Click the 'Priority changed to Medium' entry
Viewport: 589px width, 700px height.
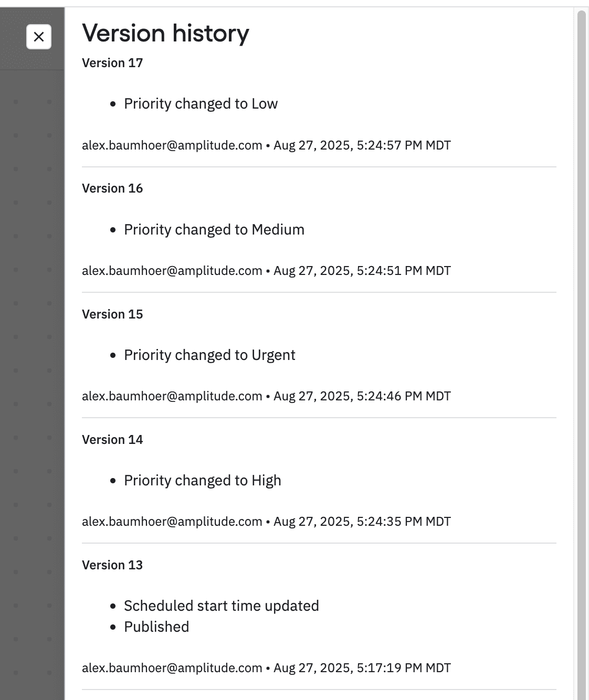pos(214,230)
